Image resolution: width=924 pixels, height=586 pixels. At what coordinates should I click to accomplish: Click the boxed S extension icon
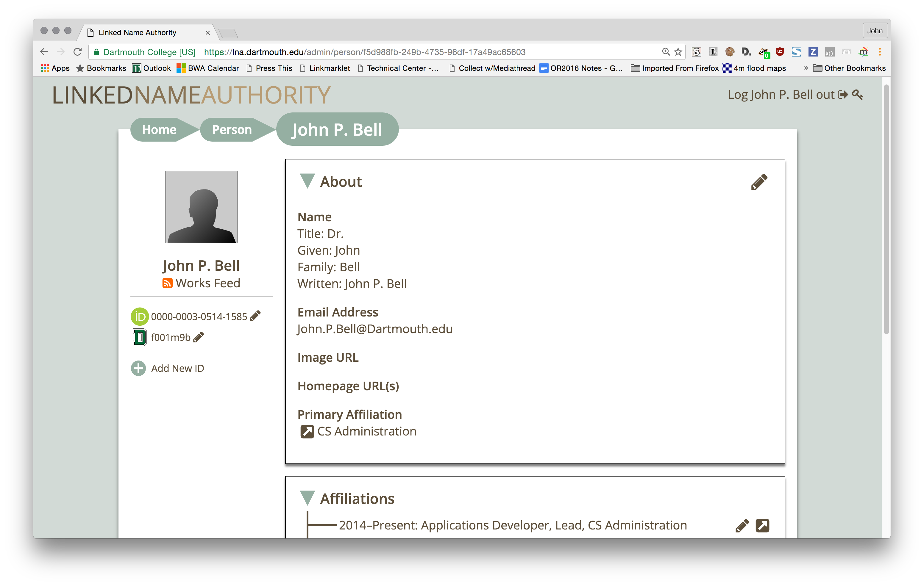click(x=697, y=52)
